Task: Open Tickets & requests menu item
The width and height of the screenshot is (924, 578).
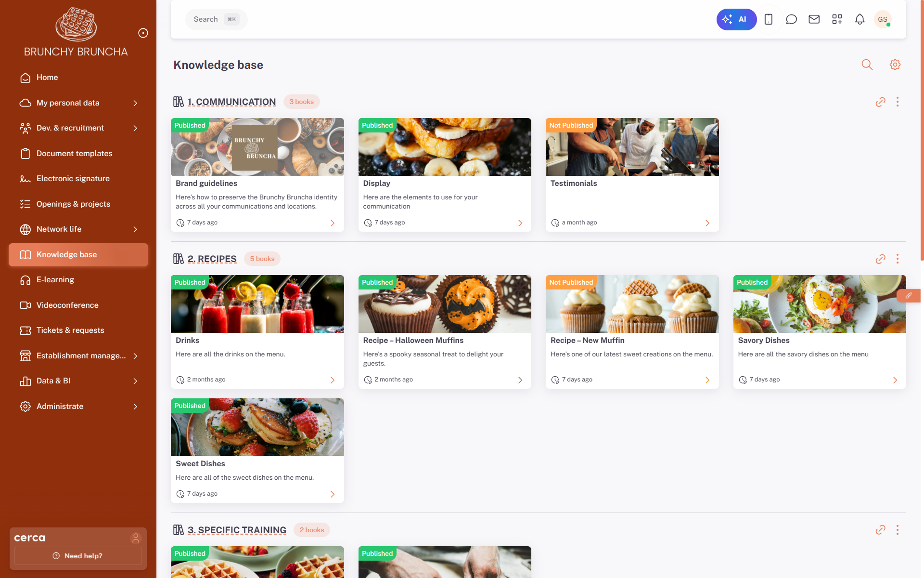Action: click(x=70, y=330)
